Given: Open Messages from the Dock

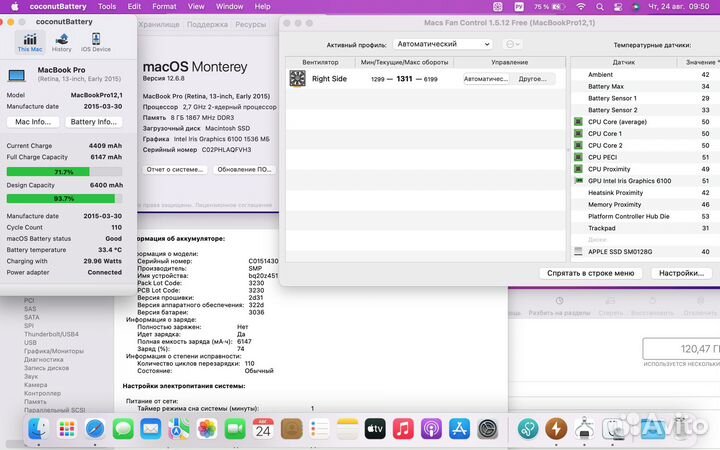Looking at the screenshot, I should click(123, 429).
